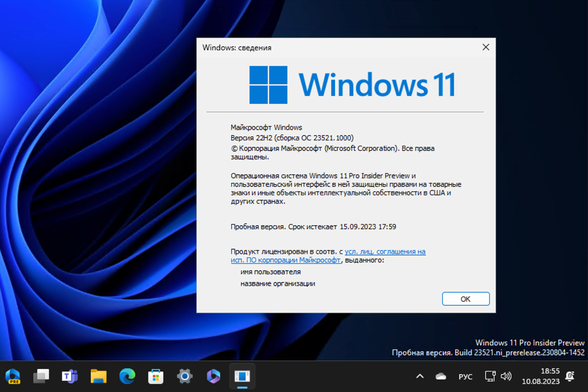Close the Windows: сведения dialog
The width and height of the screenshot is (588, 392).
click(x=486, y=47)
